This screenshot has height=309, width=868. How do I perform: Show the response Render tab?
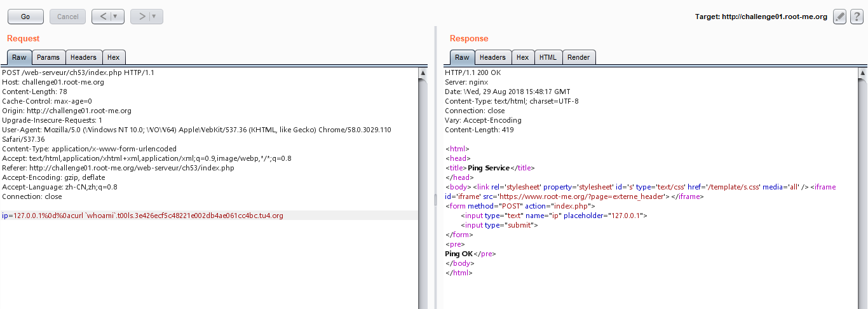(578, 57)
